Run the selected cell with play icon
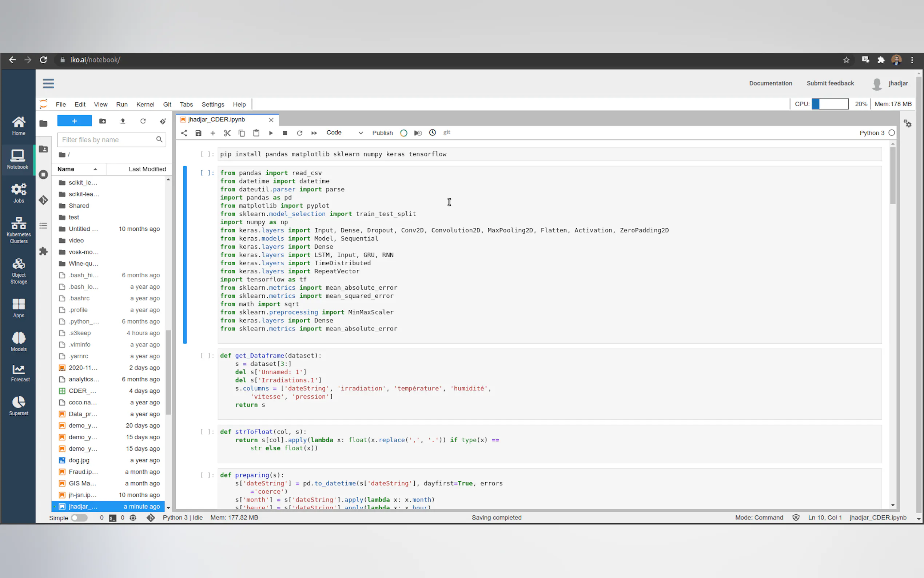Image resolution: width=924 pixels, height=578 pixels. [271, 133]
